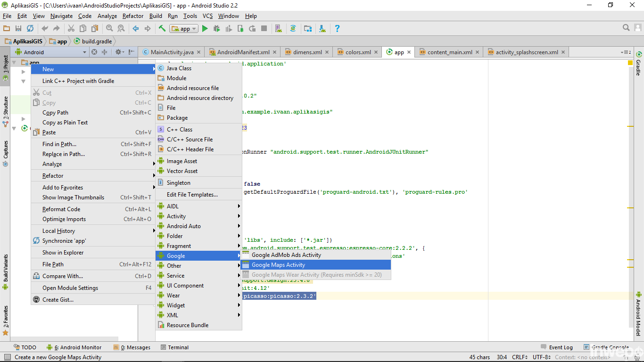
Task: Click the green Run app button
Action: point(205,29)
